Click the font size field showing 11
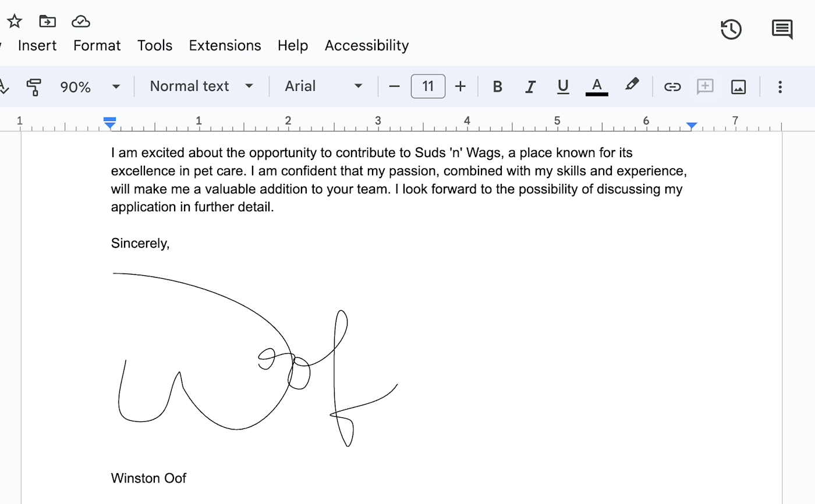 coord(428,86)
